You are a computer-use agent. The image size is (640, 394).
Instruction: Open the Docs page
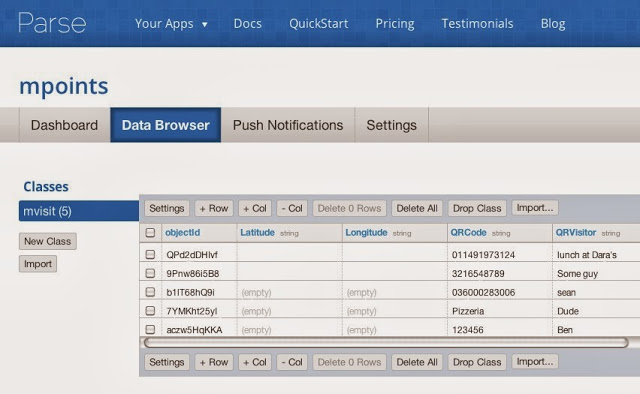247,24
